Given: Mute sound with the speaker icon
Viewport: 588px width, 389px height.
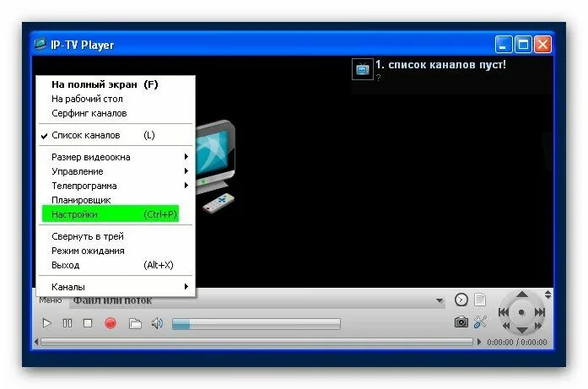Looking at the screenshot, I should (157, 323).
